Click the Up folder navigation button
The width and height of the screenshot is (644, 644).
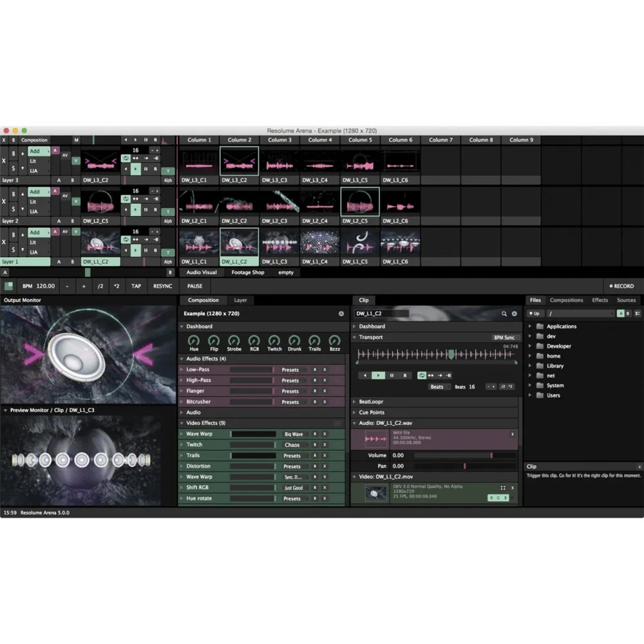pyautogui.click(x=535, y=314)
